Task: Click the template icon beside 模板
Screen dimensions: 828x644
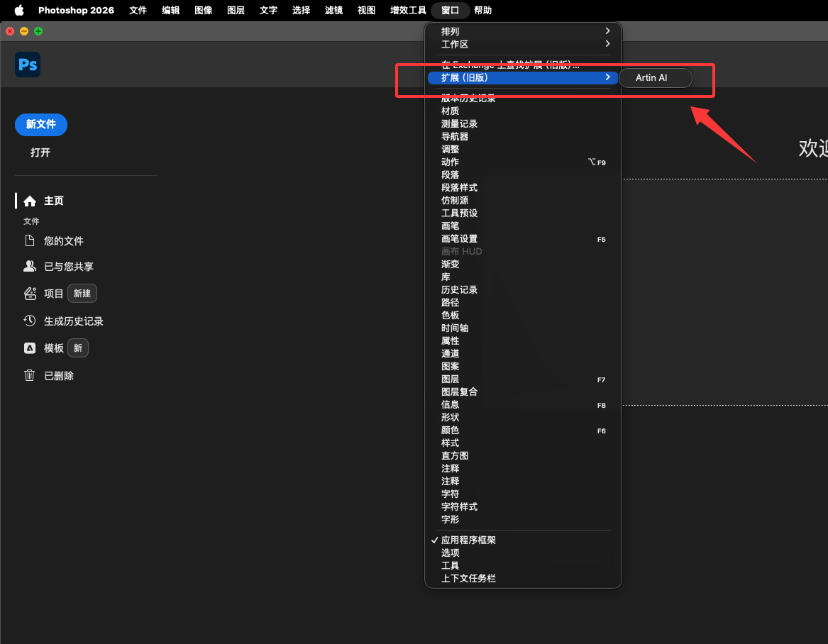Action: 30,348
